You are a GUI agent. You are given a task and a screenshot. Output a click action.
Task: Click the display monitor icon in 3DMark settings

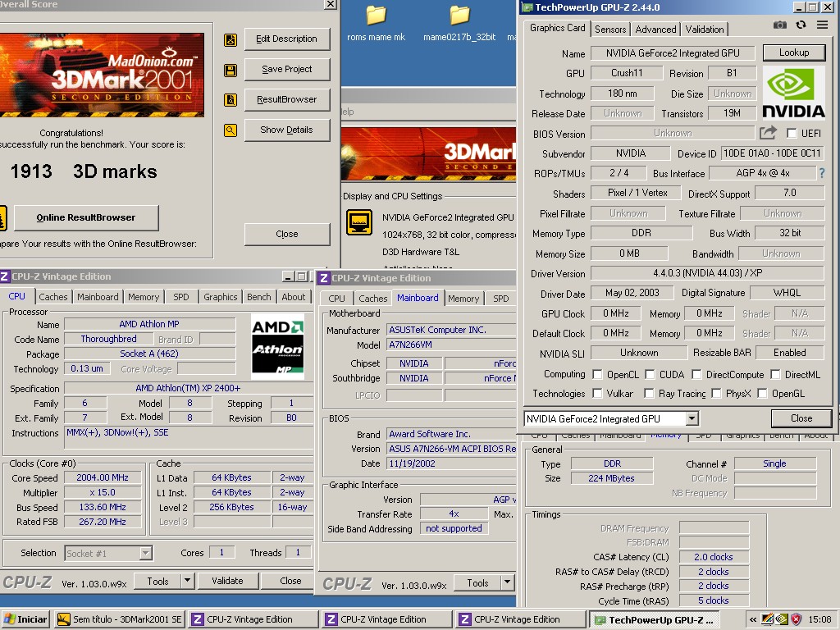(x=359, y=222)
